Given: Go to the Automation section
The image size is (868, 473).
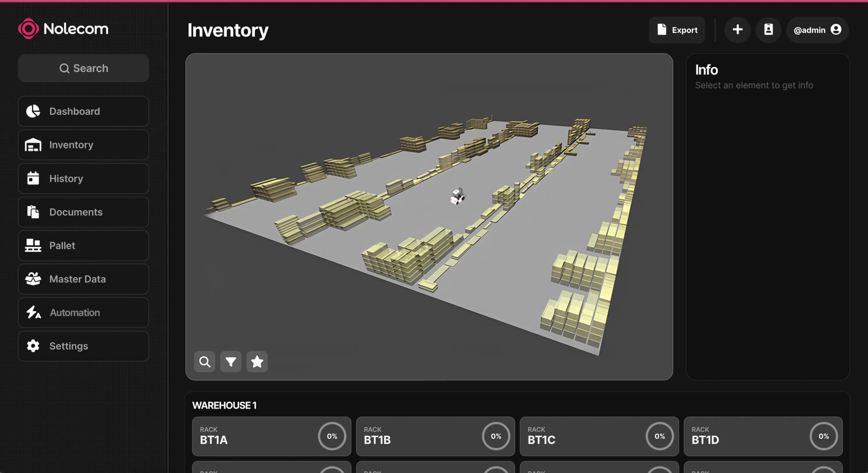Looking at the screenshot, I should coord(84,312).
